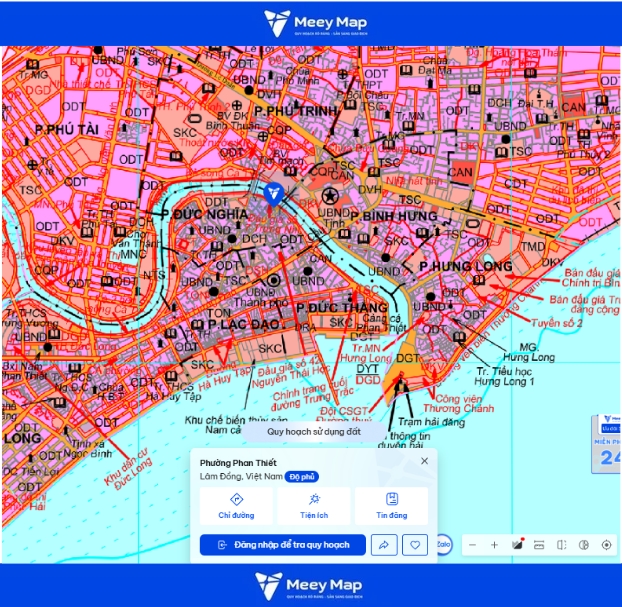Click the MG. Hưng Long label
Screen dimensions: 622x607
tap(529, 352)
